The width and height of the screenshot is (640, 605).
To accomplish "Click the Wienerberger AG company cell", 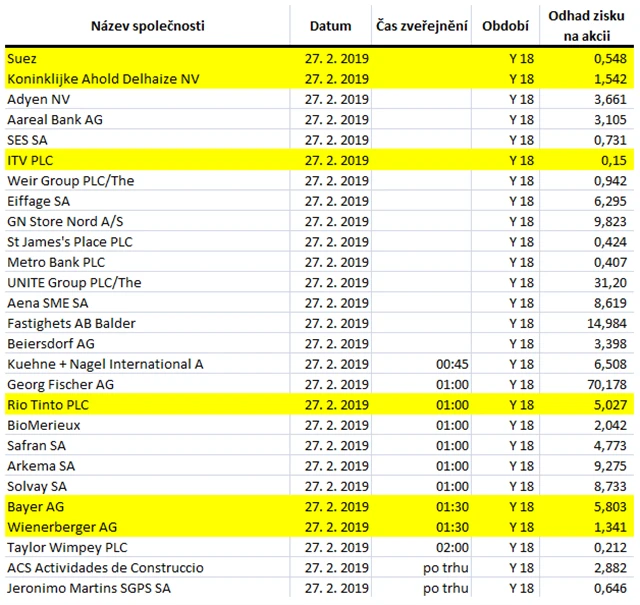I will pyautogui.click(x=61, y=527).
